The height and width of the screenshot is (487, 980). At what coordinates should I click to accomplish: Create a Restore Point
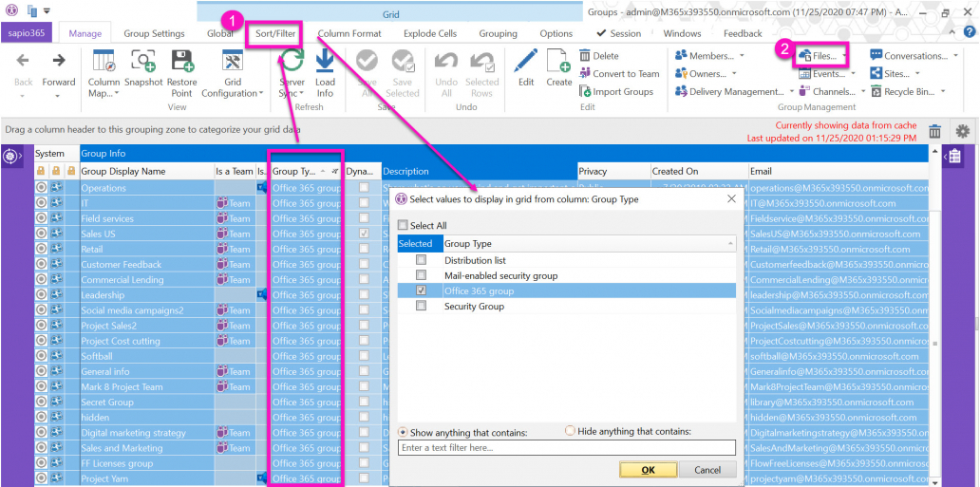point(182,73)
